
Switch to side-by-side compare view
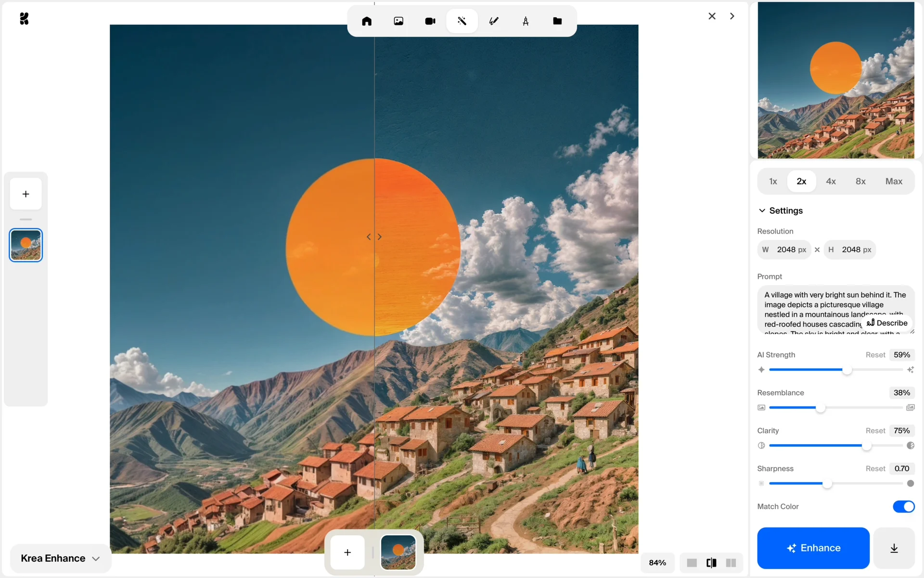(731, 563)
